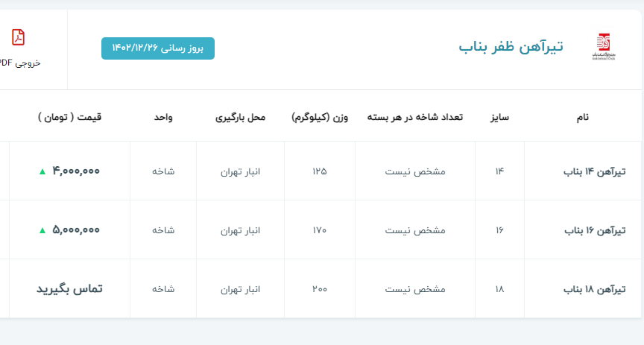Click the محل بارگیری column header
Image resolution: width=644 pixels, height=345 pixels.
pos(240,118)
